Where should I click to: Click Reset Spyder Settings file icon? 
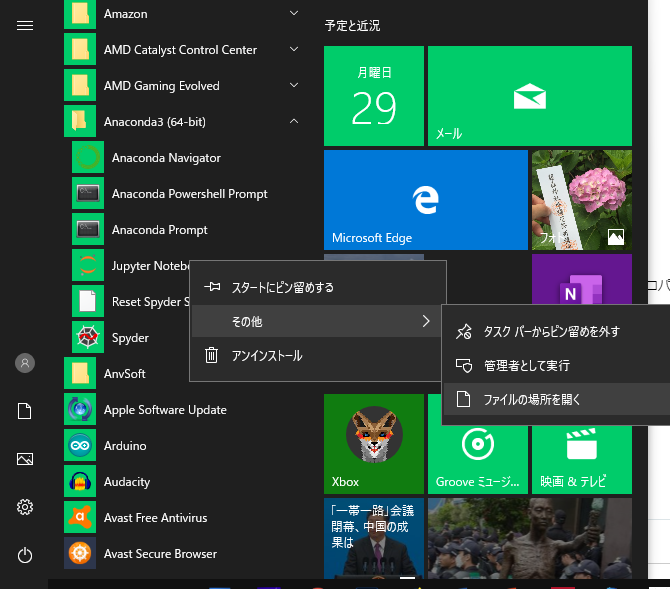pos(88,301)
